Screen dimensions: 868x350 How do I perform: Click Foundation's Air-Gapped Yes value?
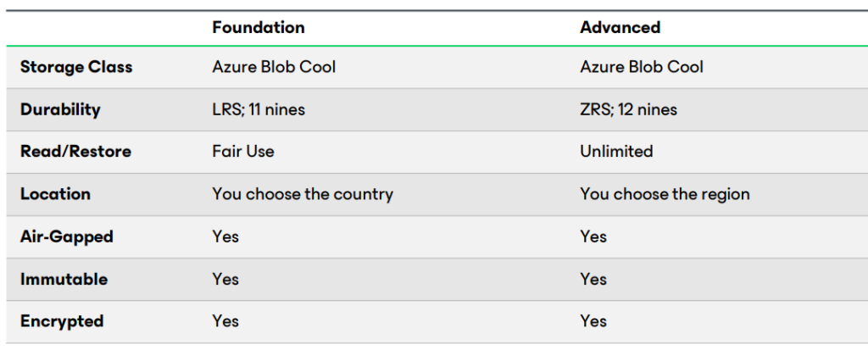pyautogui.click(x=225, y=237)
